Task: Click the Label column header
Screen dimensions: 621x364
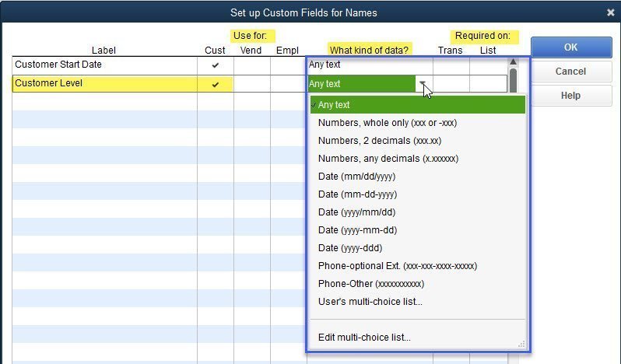Action: [103, 51]
